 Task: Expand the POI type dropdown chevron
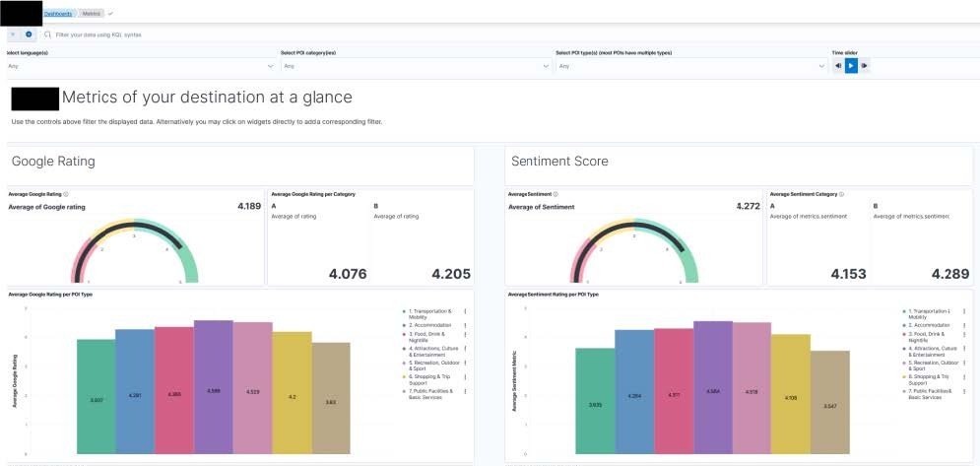(821, 66)
